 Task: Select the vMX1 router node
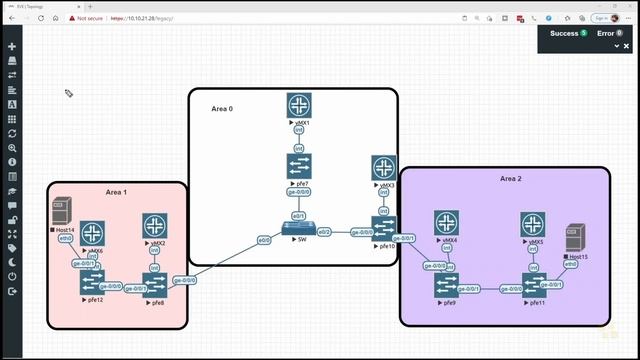299,105
